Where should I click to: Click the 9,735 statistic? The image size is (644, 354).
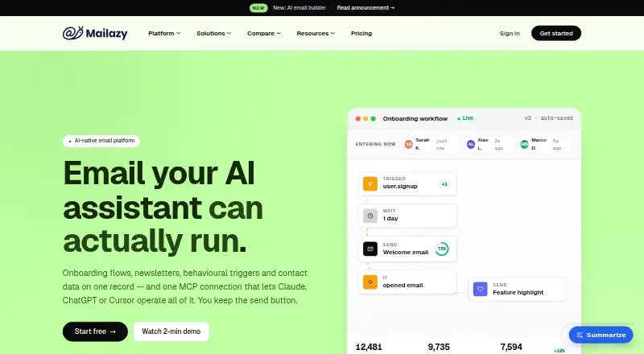[439, 347]
